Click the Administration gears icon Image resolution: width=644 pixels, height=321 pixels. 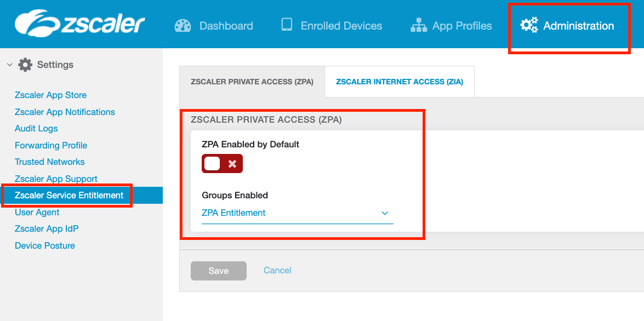529,25
